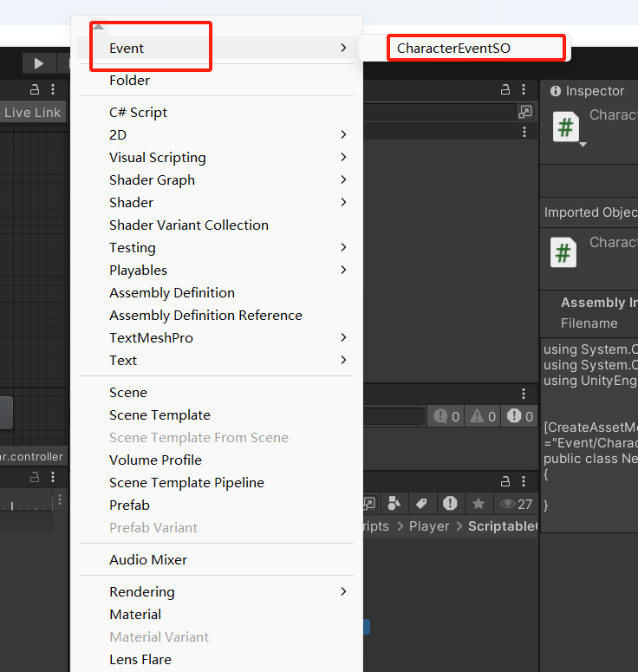Choose Folder in the Create menu
This screenshot has height=672, width=638.
point(216,80)
